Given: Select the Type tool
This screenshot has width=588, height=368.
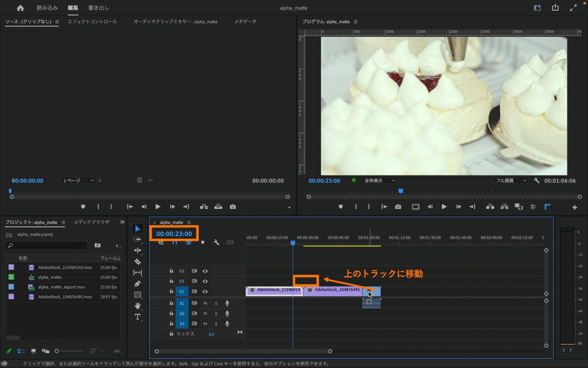Looking at the screenshot, I should coord(137,317).
